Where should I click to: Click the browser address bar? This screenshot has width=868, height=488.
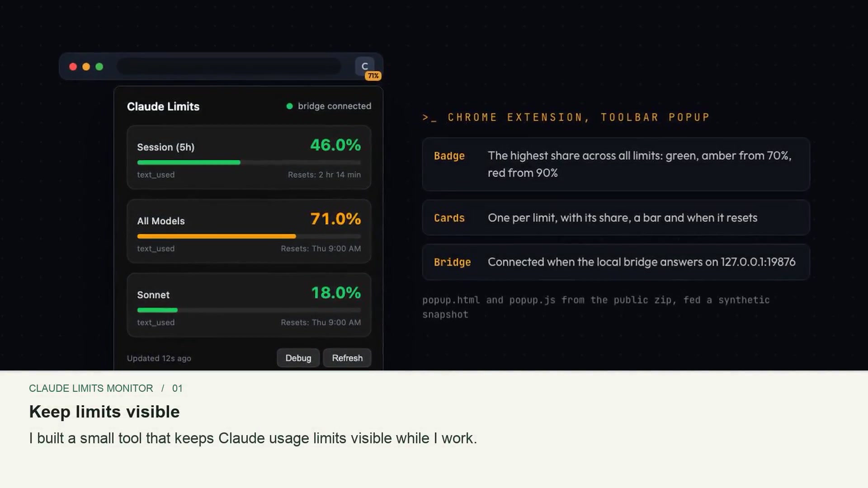click(229, 66)
